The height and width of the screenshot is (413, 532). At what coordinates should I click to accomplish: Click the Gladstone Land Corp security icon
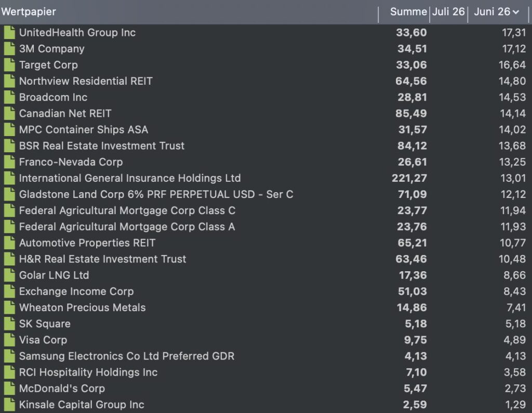[x=9, y=194]
